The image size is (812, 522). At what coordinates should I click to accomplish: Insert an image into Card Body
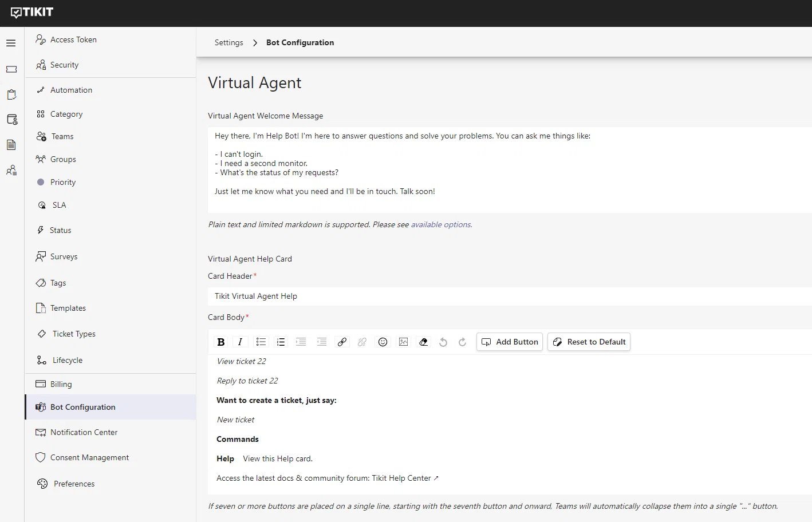click(x=403, y=342)
